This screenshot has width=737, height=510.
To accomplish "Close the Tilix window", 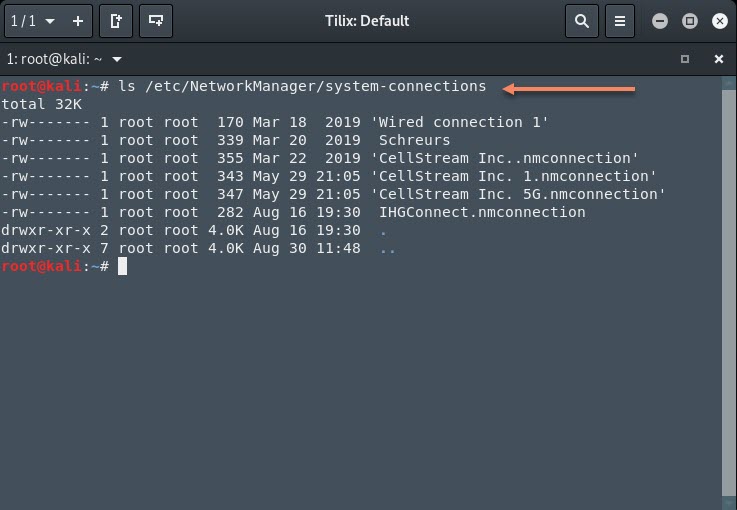I will [x=719, y=21].
